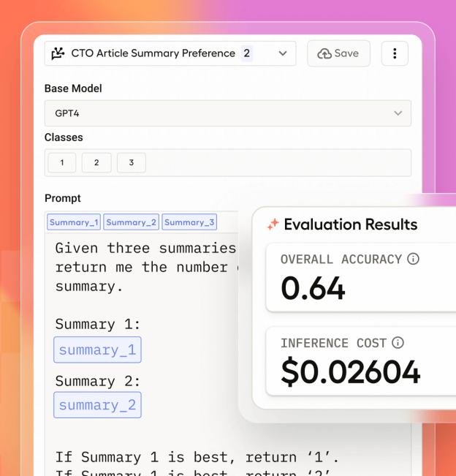Click the Summary_2 variable tab
The width and height of the screenshot is (456, 476).
(131, 222)
